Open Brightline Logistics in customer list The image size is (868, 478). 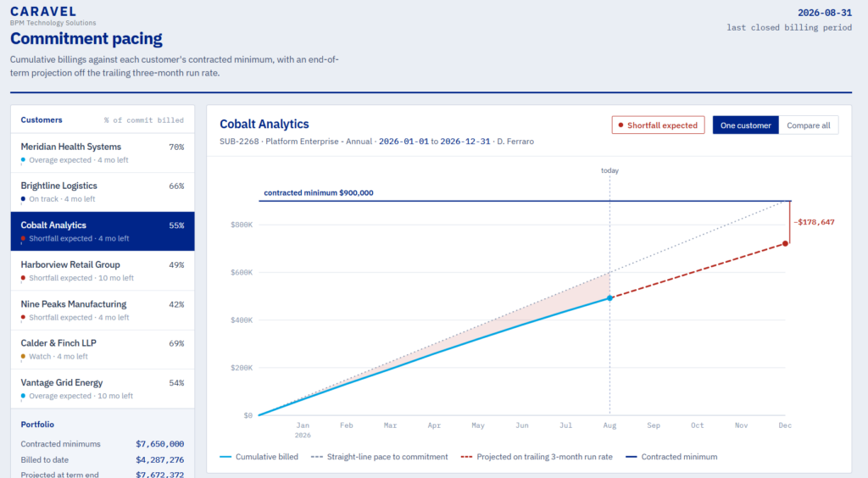103,192
